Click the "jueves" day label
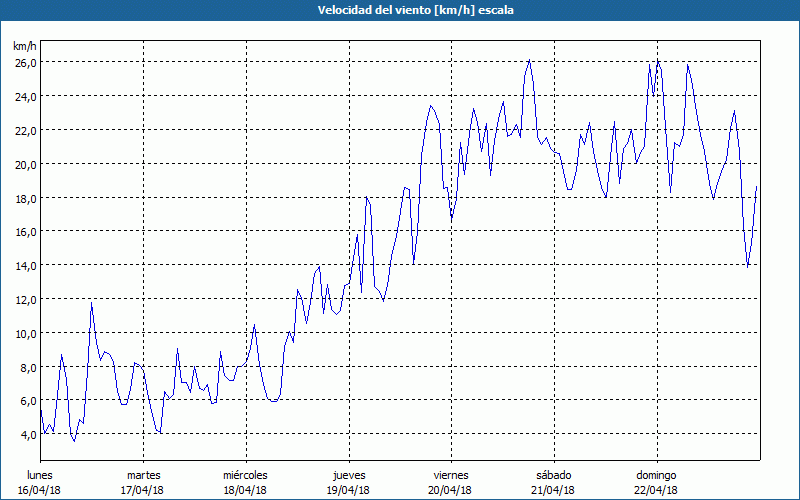This screenshot has height=500, width=800. (x=349, y=474)
